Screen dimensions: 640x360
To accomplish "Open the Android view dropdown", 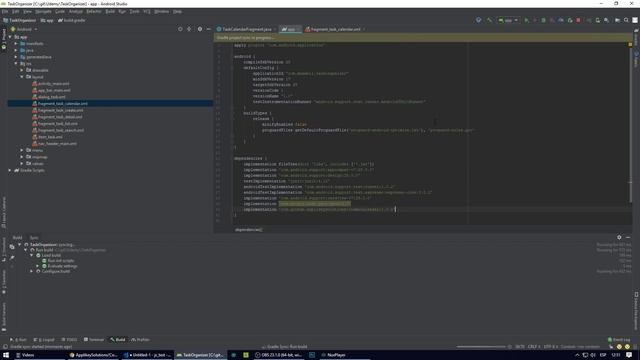I will pyautogui.click(x=24, y=29).
